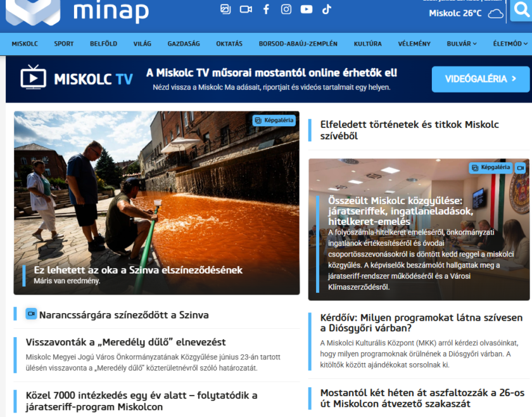This screenshot has width=532, height=417.
Task: Click the Miskolc TV television logo icon
Action: point(33,77)
